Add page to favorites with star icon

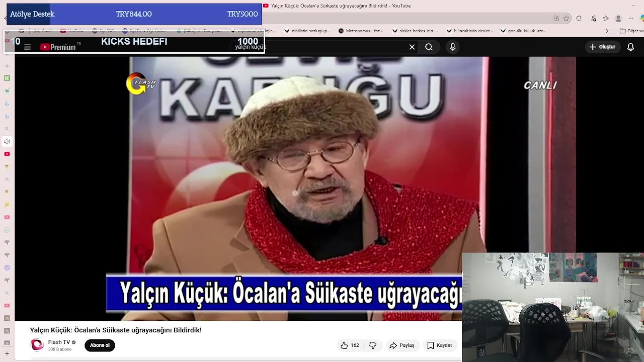[567, 18]
